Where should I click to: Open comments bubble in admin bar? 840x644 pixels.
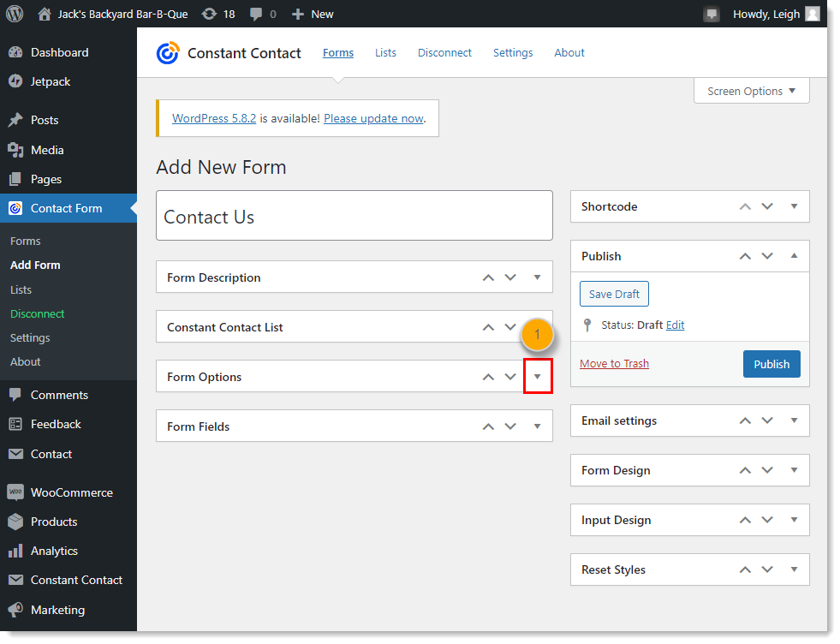pyautogui.click(x=256, y=14)
